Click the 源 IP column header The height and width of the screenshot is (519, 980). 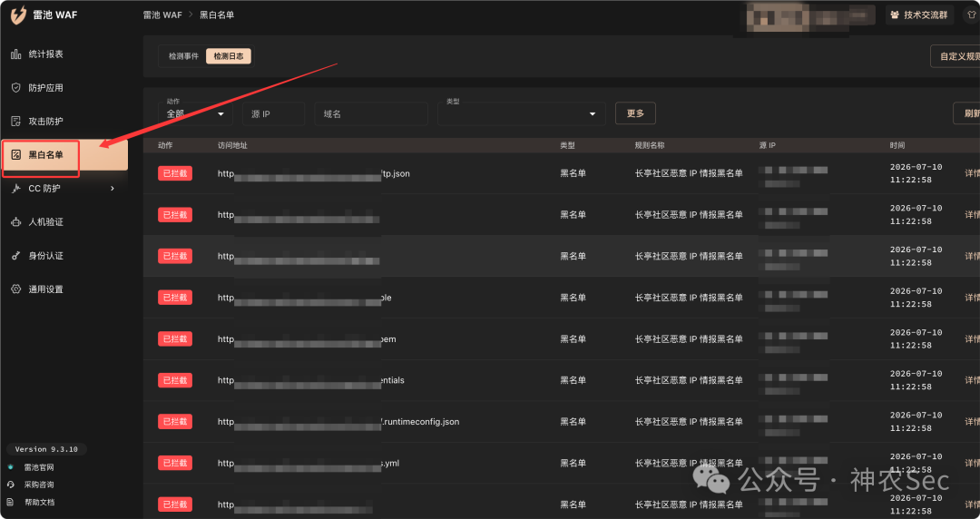click(768, 145)
